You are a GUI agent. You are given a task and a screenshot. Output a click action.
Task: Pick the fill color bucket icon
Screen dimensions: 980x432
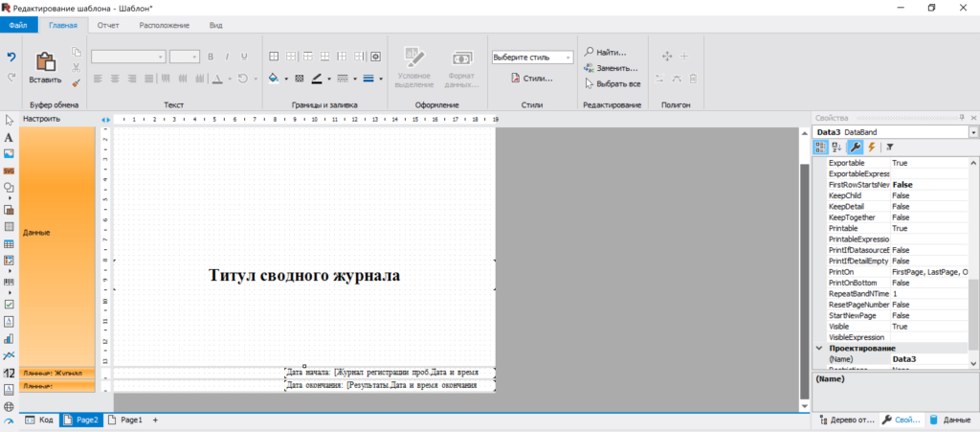pos(274,79)
